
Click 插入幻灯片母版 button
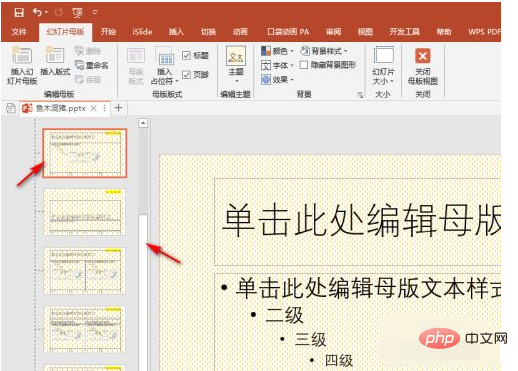click(22, 65)
